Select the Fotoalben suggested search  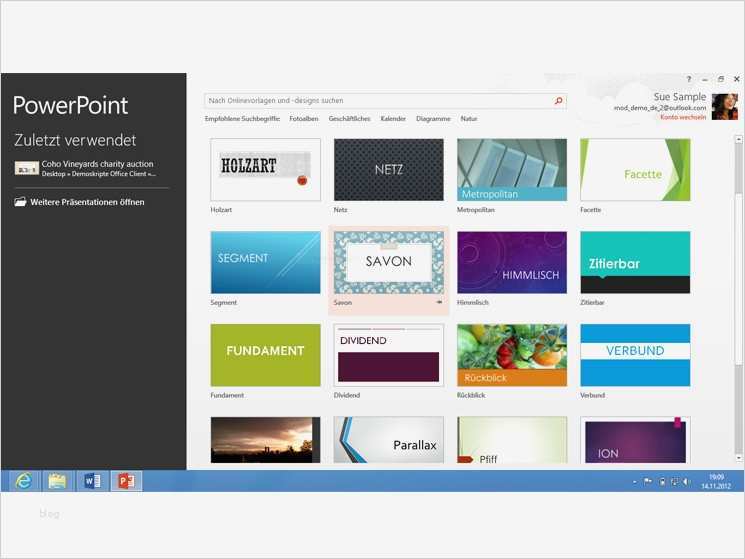304,119
